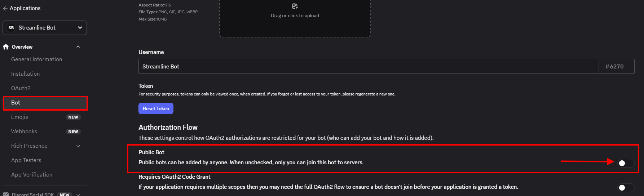Click the Overview home icon
The image size is (644, 196).
click(x=6, y=47)
